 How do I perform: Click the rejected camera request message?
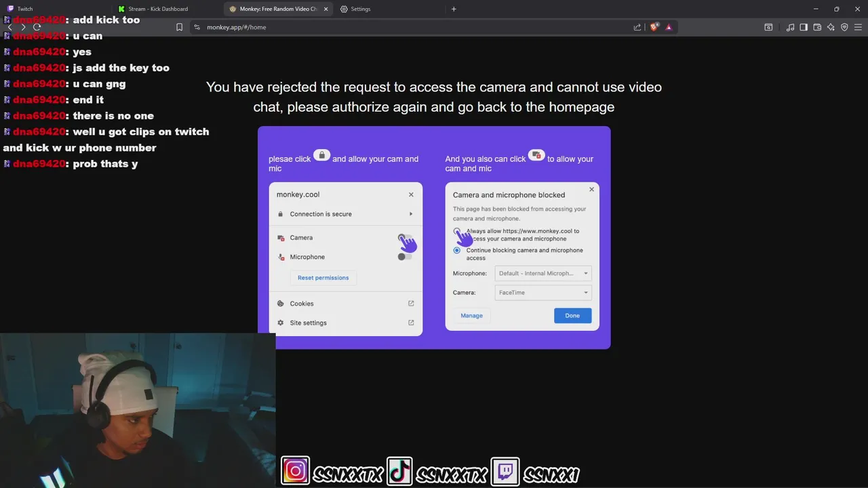434,97
